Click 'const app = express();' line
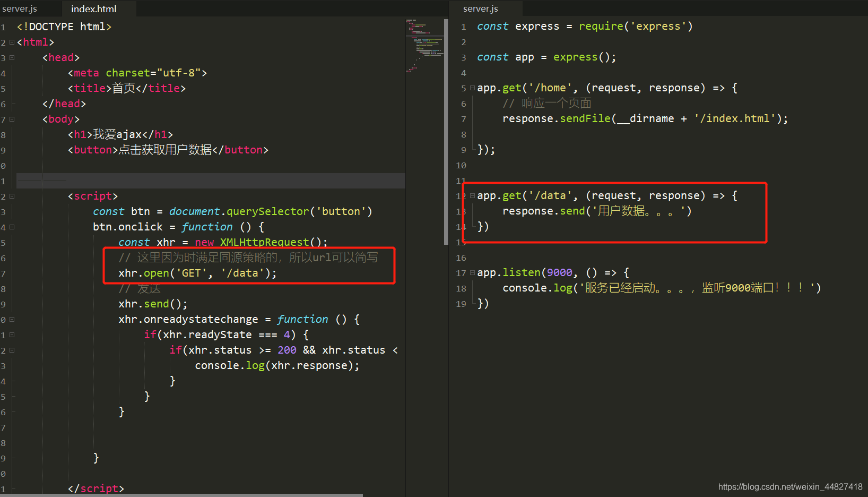Image resolution: width=868 pixels, height=497 pixels. point(546,57)
